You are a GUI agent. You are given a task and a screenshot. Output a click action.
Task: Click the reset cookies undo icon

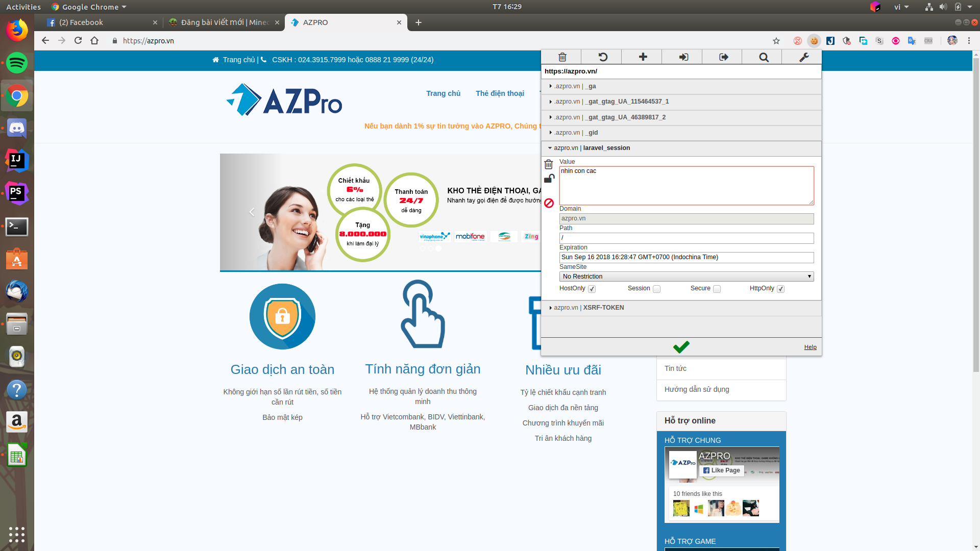pyautogui.click(x=602, y=57)
